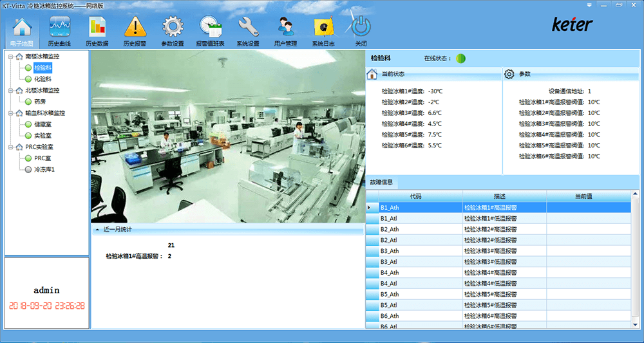The image size is (644, 343).
Task: Select the 药房 tree item
Action: [x=40, y=101]
